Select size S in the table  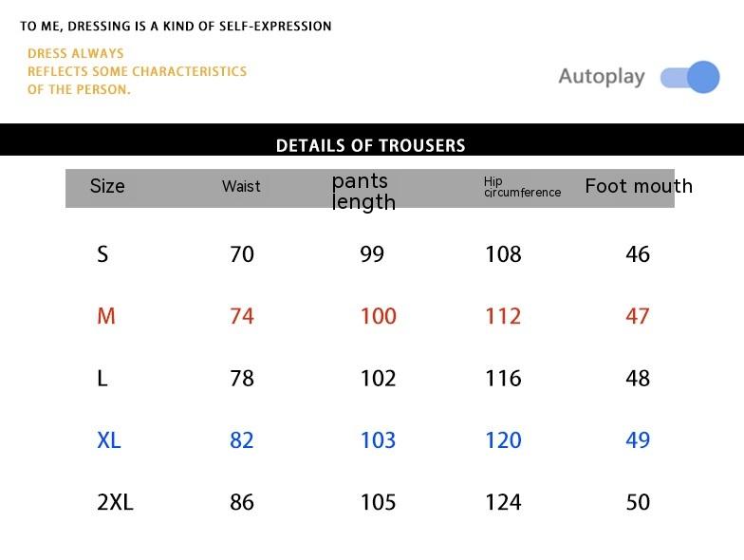point(102,253)
